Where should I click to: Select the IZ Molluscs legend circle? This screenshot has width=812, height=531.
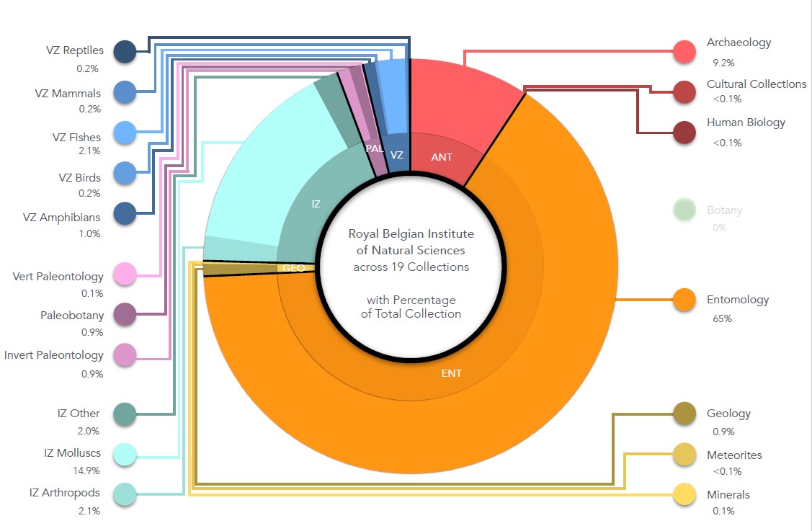click(125, 454)
